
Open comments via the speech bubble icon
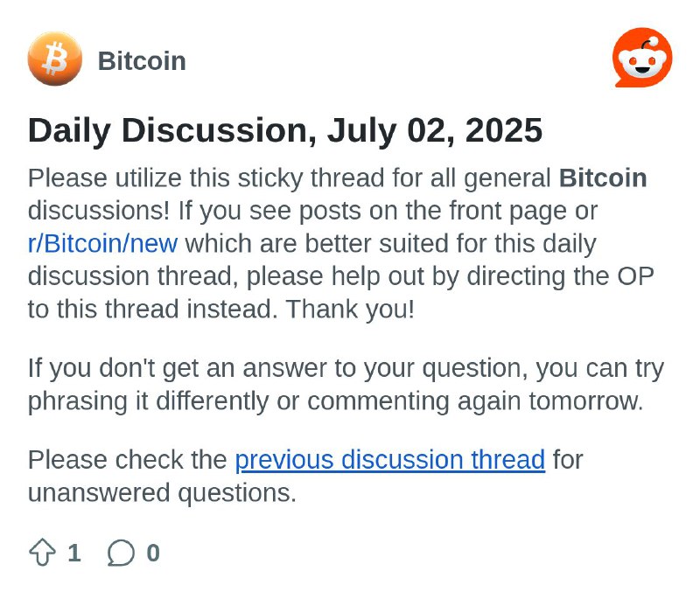click(x=121, y=553)
